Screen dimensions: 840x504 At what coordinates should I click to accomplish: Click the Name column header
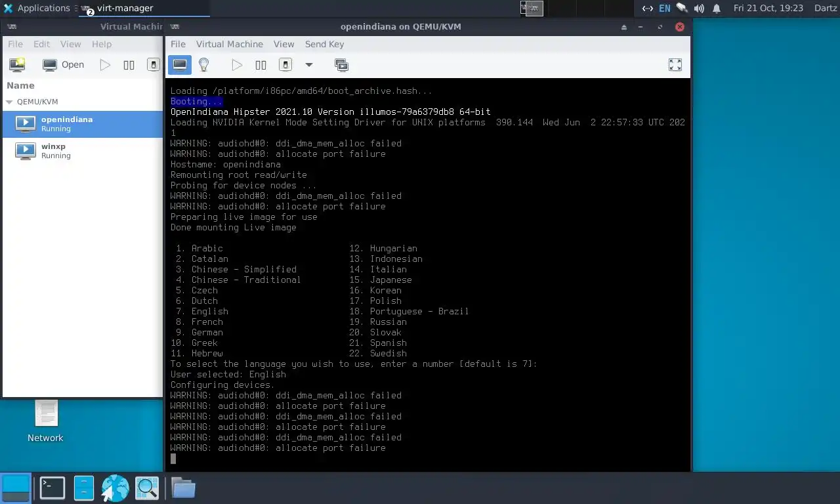tap(20, 85)
